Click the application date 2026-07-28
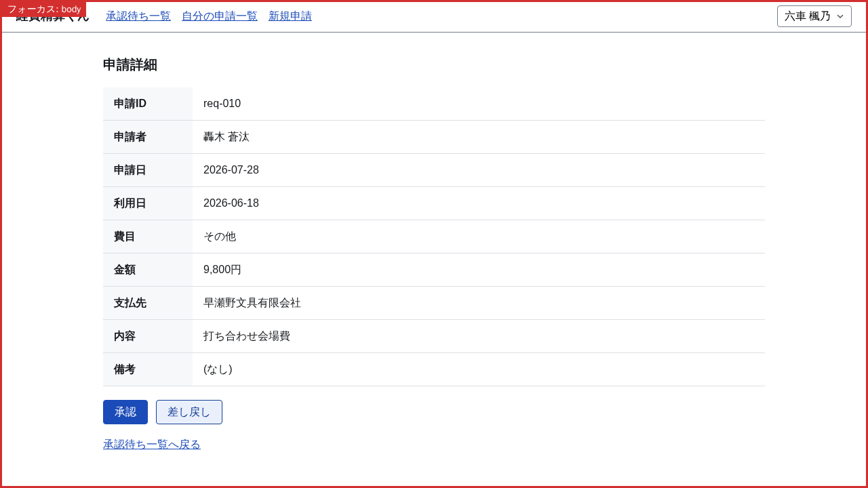This screenshot has height=488, width=868. 231,170
